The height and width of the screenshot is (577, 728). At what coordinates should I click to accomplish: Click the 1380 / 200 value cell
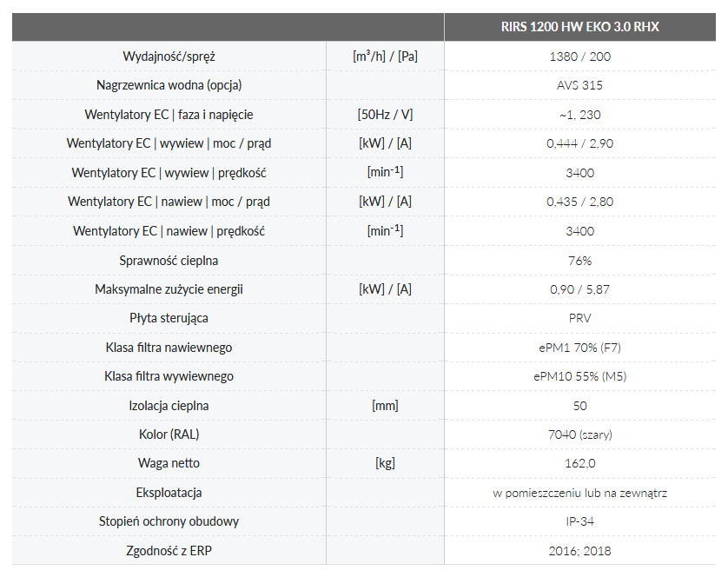(579, 56)
